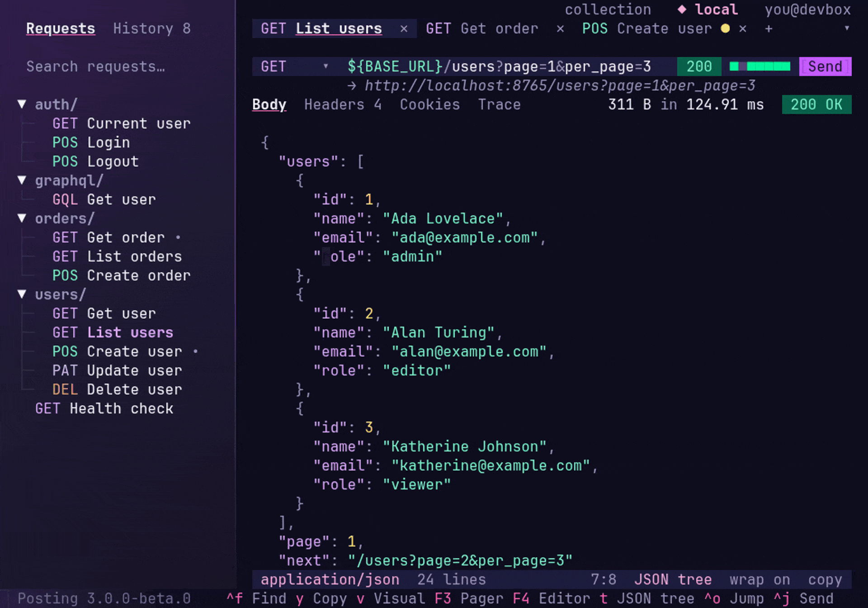
Task: Open GET Current user request
Action: (121, 123)
